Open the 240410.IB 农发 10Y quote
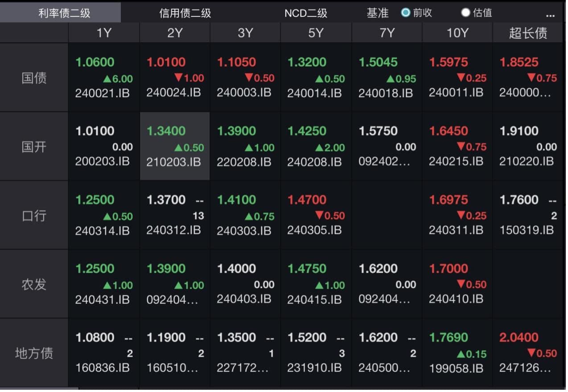568x392 pixels. (457, 284)
